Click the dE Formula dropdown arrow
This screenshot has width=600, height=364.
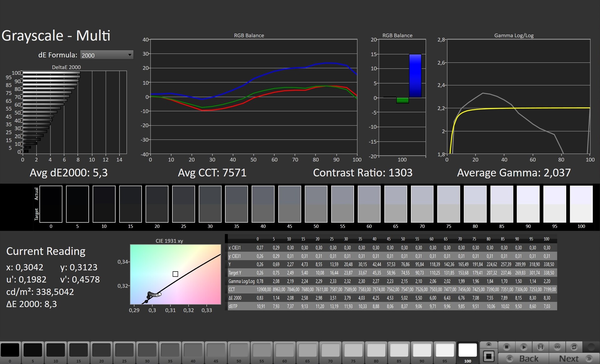click(x=130, y=55)
